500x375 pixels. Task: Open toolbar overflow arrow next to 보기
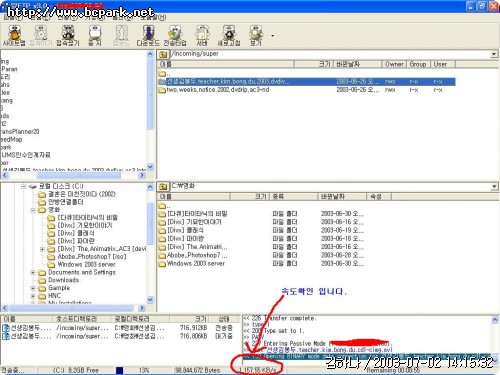pyautogui.click(x=272, y=35)
